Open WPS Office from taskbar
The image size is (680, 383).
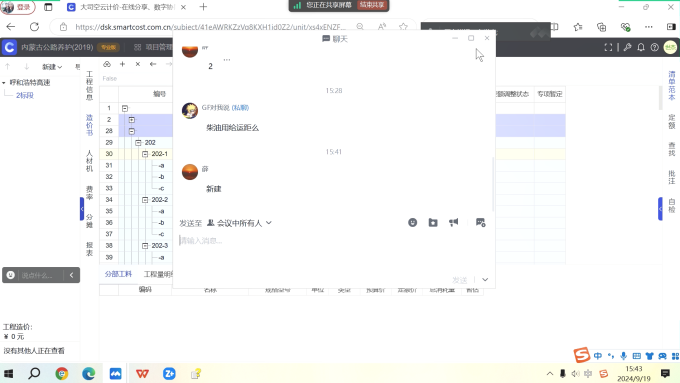[142, 373]
